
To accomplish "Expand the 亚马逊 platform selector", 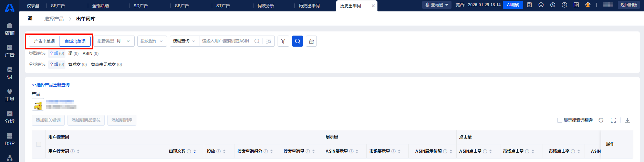I will click(x=437, y=5).
